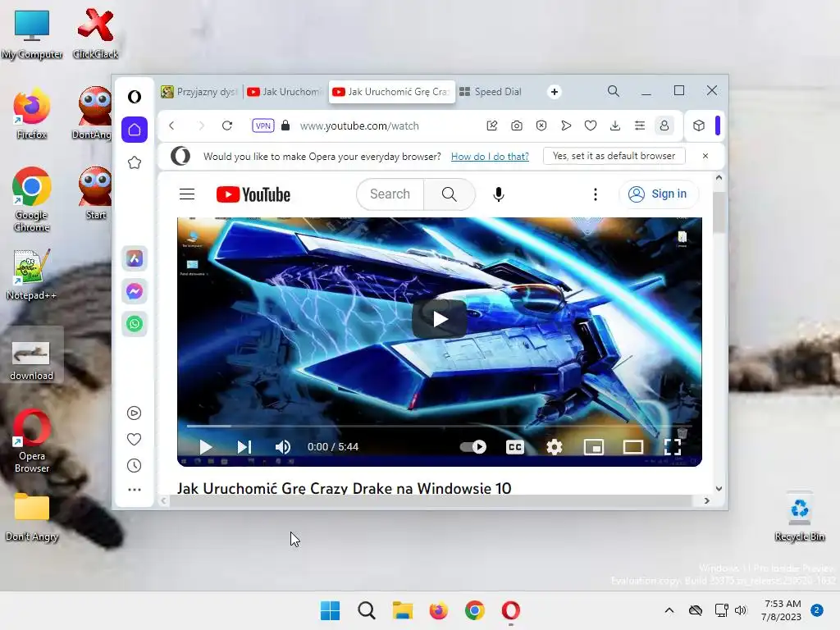Toggle theater mode
Viewport: 840px width, 630px height.
tap(633, 447)
